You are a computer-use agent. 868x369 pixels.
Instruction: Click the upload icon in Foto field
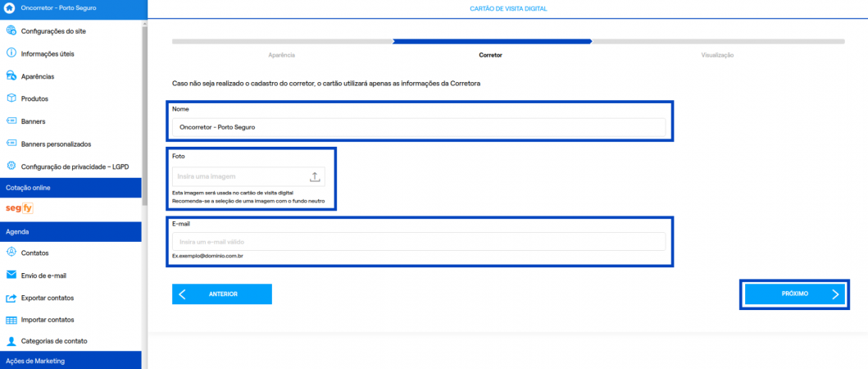[315, 177]
